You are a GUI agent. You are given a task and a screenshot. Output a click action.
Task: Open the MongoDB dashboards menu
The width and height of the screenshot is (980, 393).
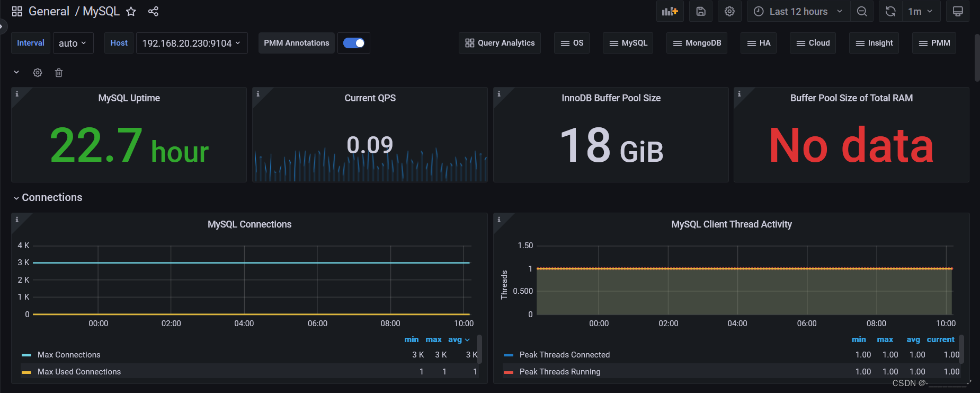click(x=697, y=43)
